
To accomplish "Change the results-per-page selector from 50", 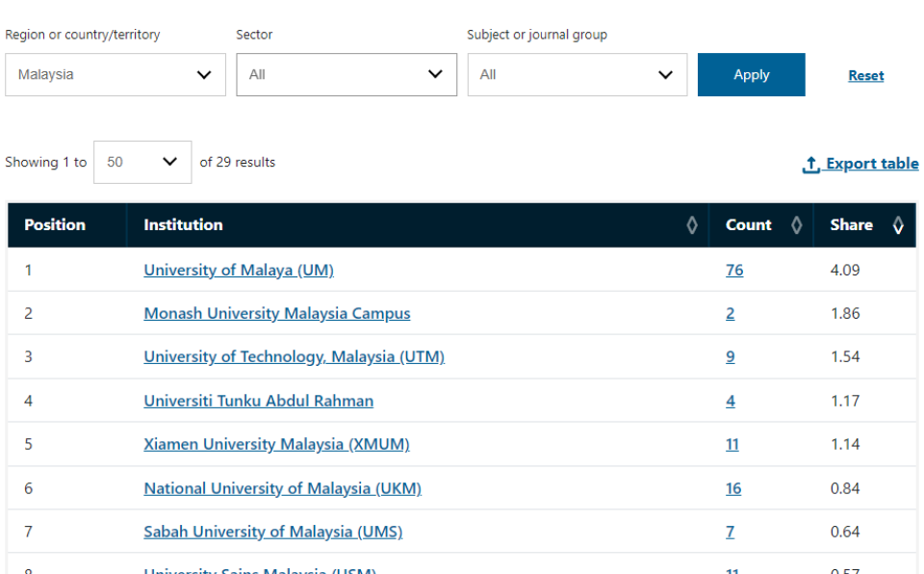I will (x=142, y=162).
